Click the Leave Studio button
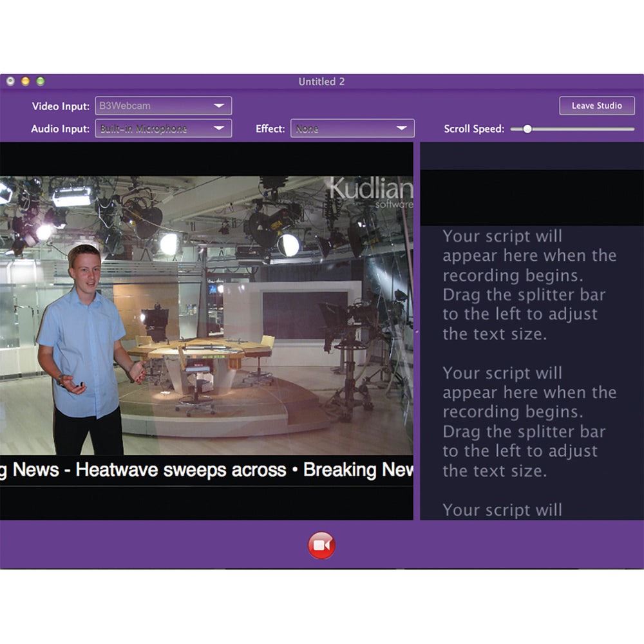This screenshot has height=644, width=644. [x=596, y=106]
